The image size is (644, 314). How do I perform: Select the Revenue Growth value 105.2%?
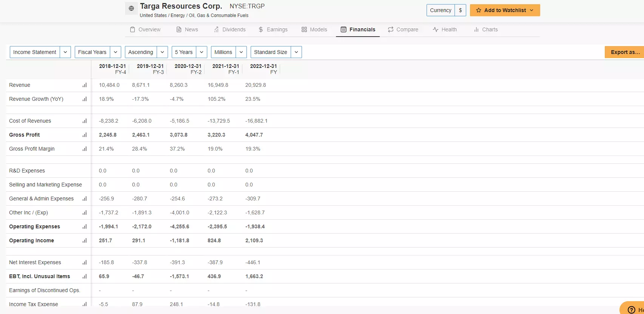tap(216, 99)
